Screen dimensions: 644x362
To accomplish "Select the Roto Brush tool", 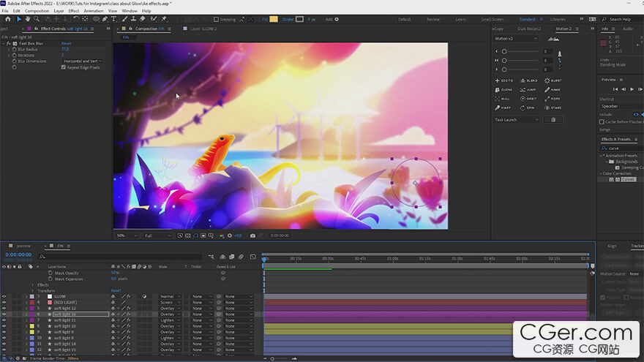I will click(x=153, y=19).
